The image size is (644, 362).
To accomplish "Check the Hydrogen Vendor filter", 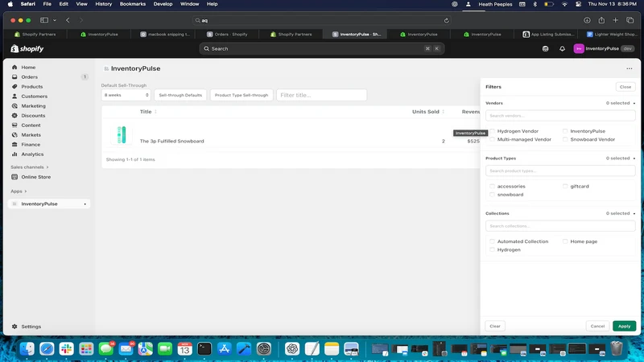I will click(492, 131).
